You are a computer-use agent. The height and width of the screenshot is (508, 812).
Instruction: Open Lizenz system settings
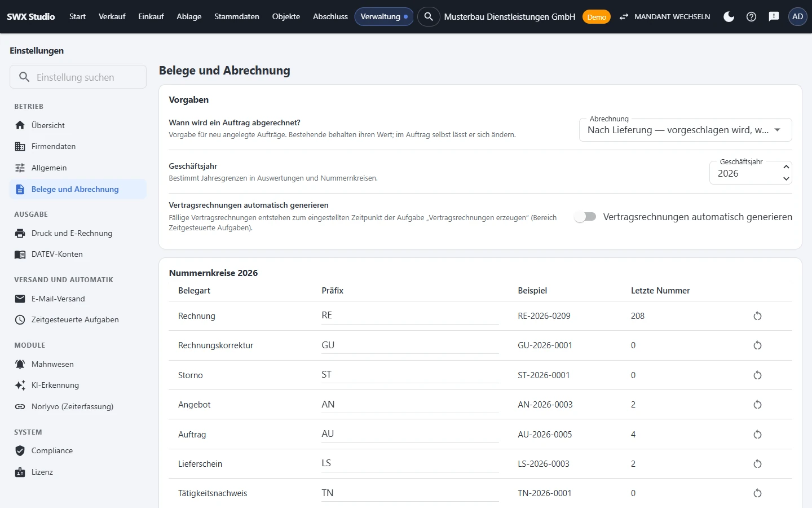click(78, 472)
